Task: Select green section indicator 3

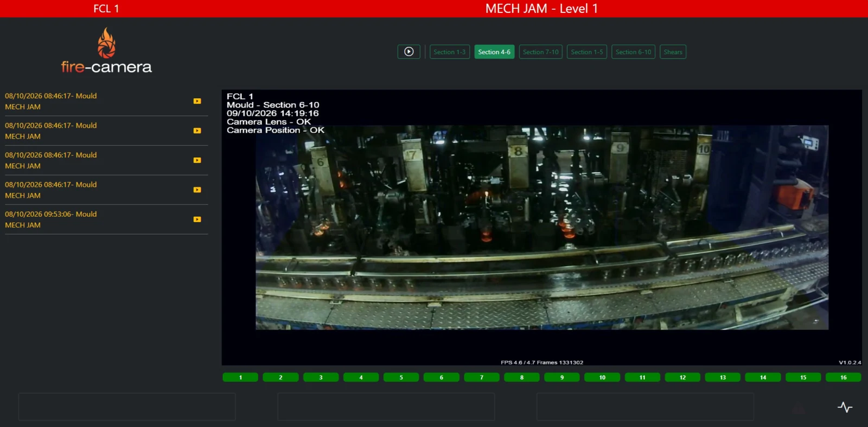Action: [x=321, y=377]
